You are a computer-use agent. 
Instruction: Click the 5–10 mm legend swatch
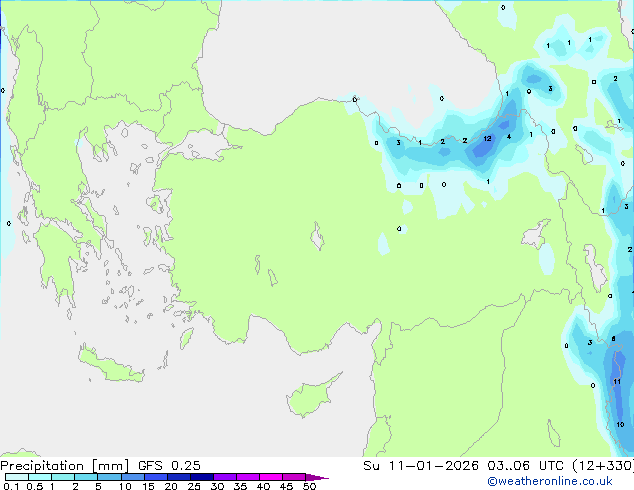[109, 477]
